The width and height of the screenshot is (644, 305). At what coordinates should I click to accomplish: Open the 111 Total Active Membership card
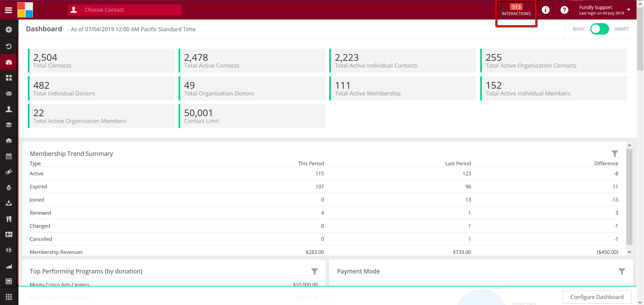(403, 88)
